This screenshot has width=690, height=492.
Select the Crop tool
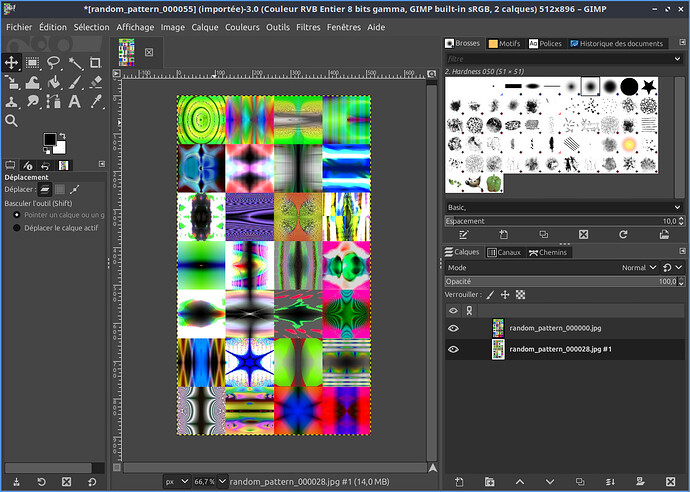(95, 62)
